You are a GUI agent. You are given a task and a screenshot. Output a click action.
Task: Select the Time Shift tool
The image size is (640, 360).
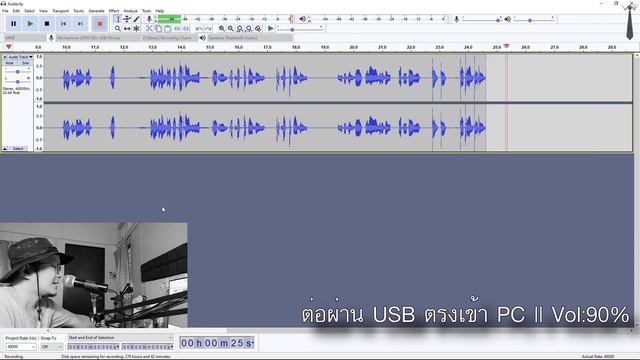127,29
